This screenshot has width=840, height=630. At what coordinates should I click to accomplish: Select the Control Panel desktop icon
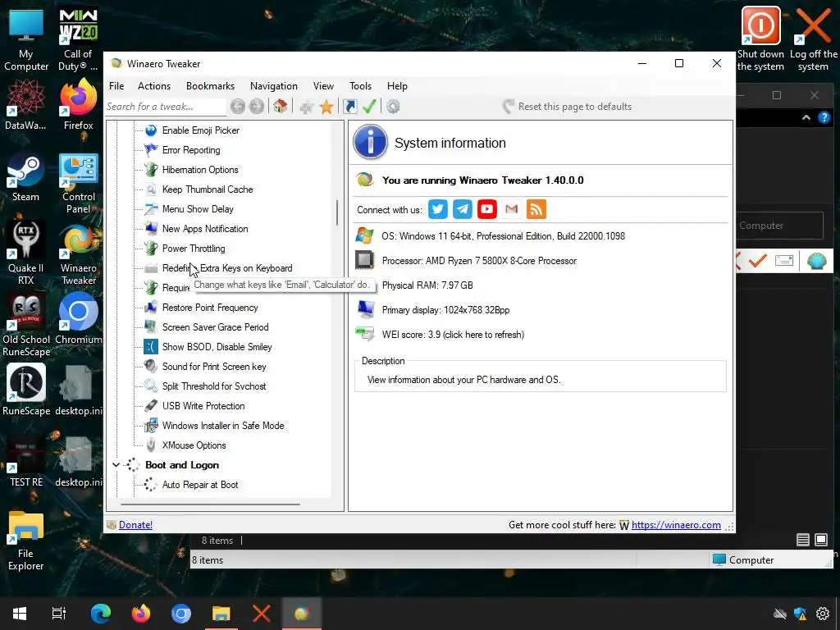(x=78, y=184)
